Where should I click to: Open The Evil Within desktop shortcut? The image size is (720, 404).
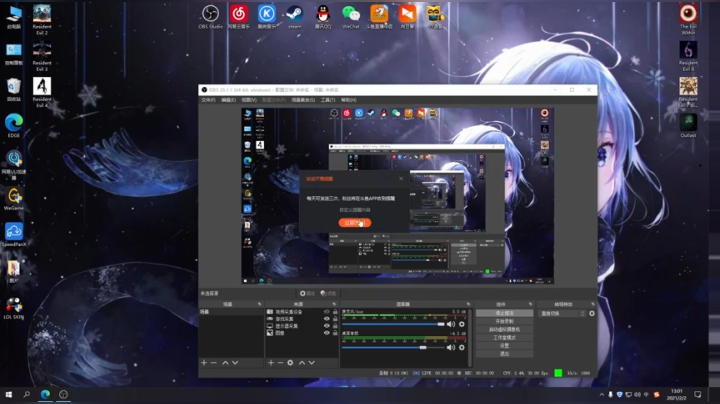pos(688,20)
